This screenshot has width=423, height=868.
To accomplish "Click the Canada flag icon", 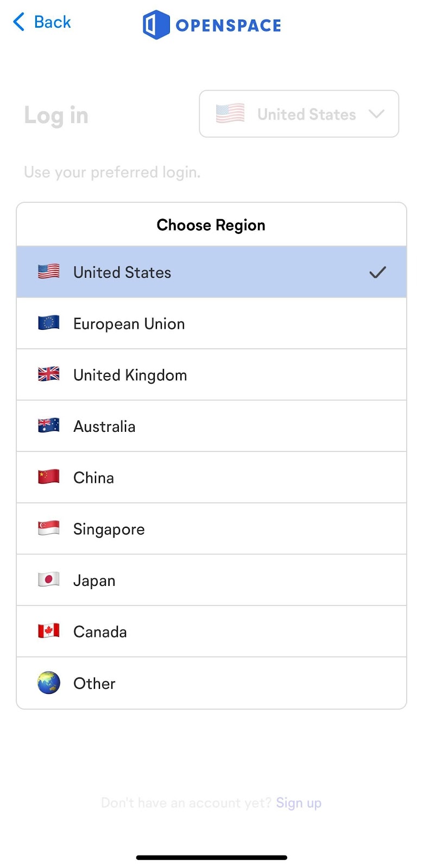I will coord(49,631).
